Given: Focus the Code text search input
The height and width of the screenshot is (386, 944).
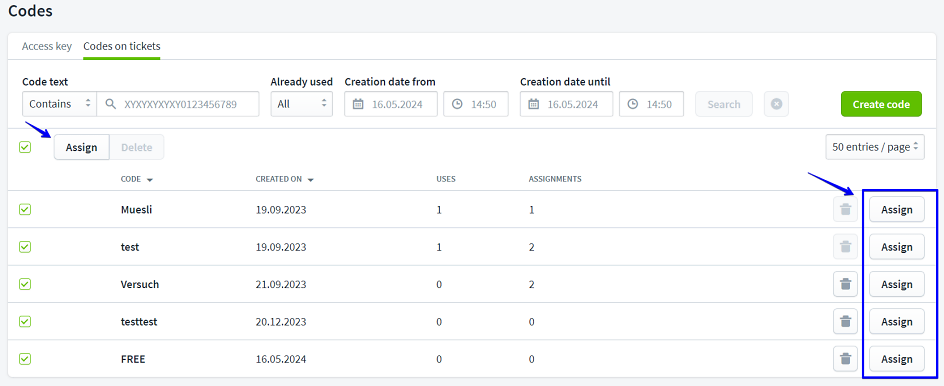Looking at the screenshot, I should (178, 104).
